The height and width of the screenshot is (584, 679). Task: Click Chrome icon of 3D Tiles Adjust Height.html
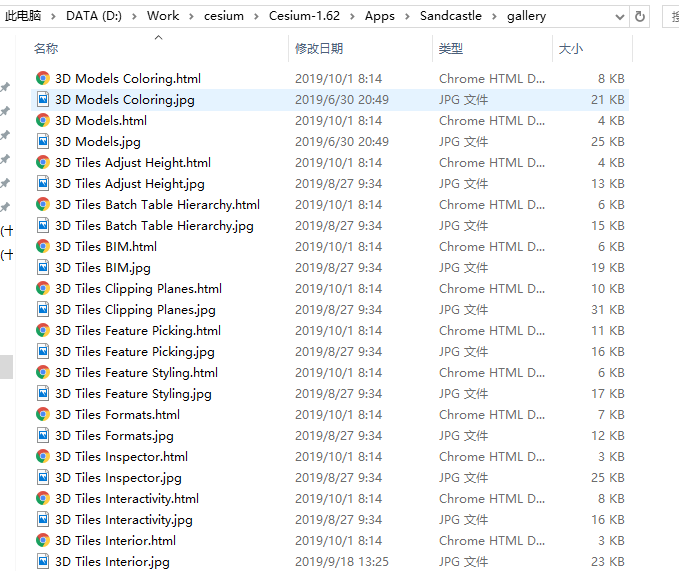(42, 162)
